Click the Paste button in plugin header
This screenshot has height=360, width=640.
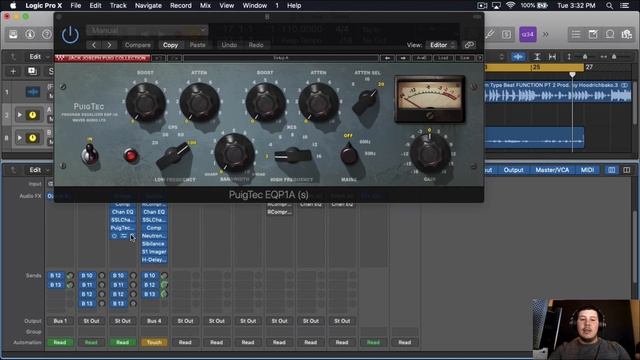[198, 45]
